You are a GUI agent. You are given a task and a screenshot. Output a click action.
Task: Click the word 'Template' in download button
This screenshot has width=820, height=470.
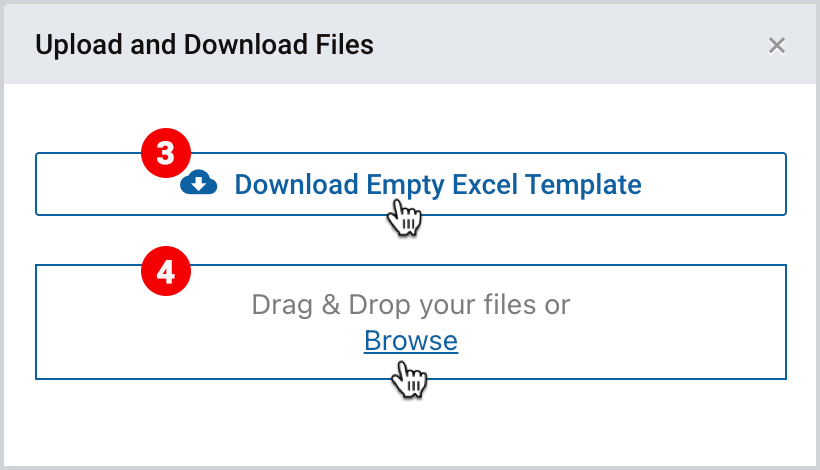click(583, 185)
